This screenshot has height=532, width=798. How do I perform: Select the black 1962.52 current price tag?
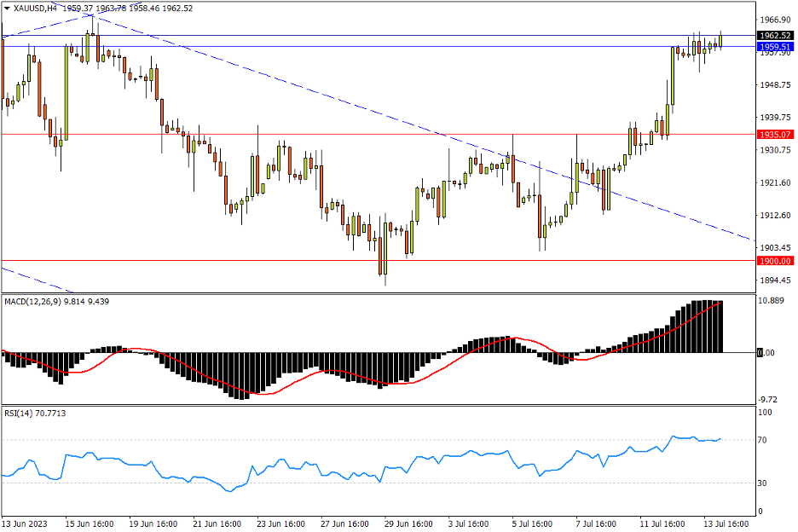[x=774, y=34]
